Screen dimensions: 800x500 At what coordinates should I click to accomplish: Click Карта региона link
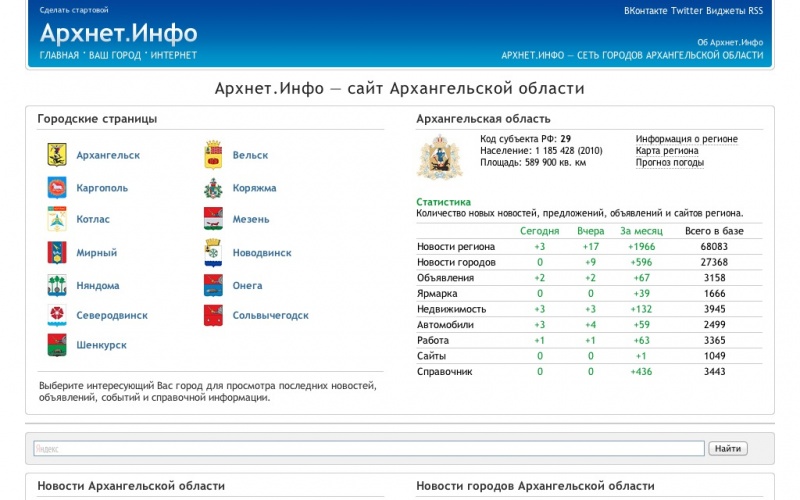pyautogui.click(x=667, y=151)
